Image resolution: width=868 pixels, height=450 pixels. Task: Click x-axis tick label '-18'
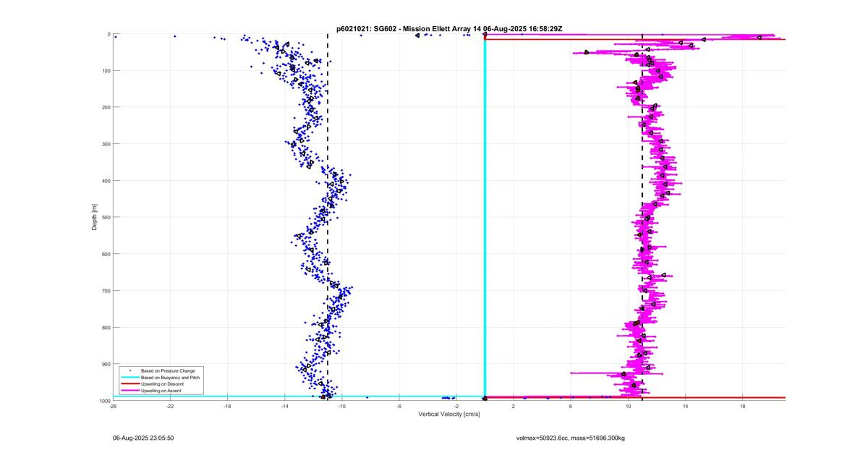(x=227, y=407)
